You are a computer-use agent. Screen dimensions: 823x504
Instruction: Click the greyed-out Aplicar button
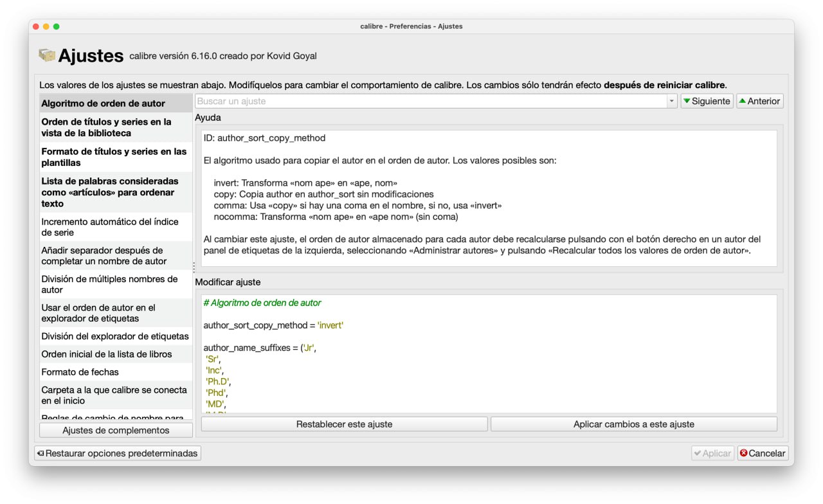(712, 453)
